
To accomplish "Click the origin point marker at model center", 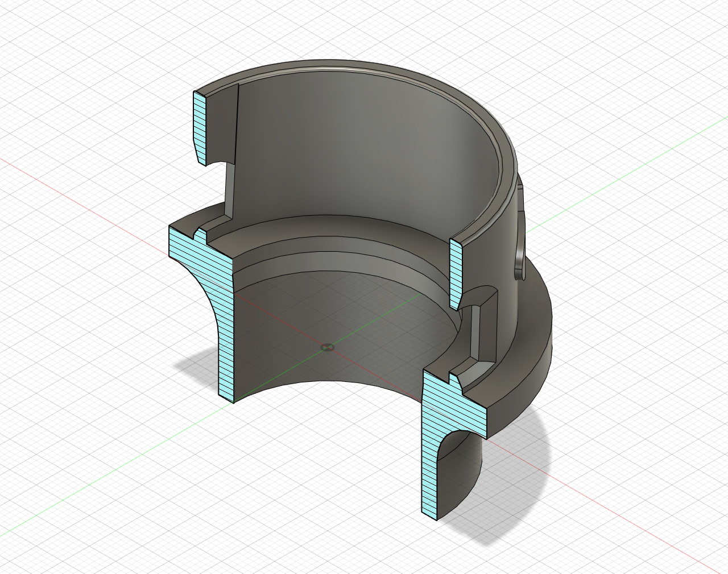I will coord(327,347).
